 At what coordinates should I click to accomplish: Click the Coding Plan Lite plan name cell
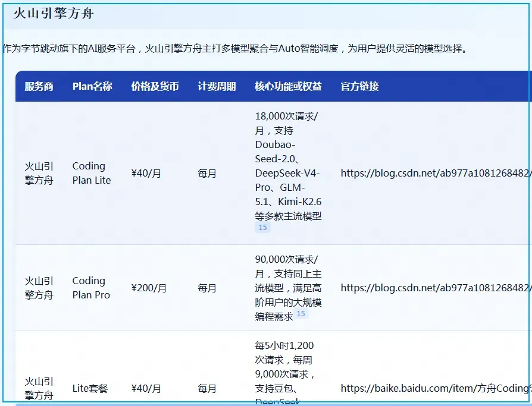92,173
